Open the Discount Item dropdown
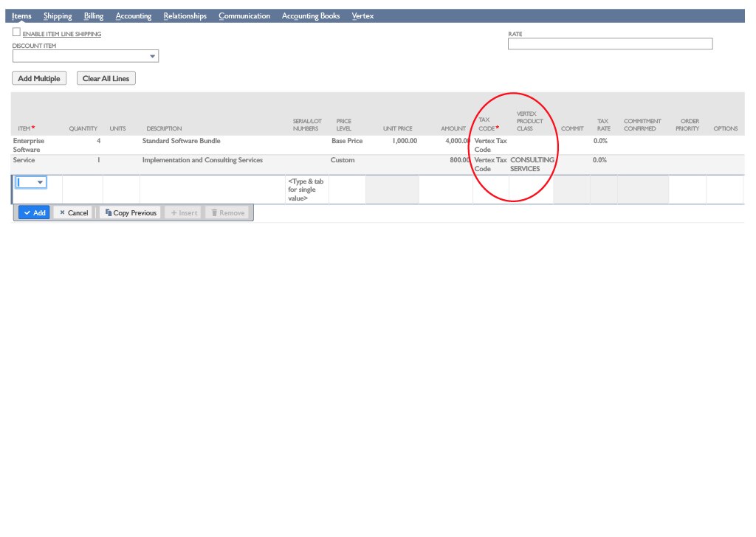 [153, 56]
